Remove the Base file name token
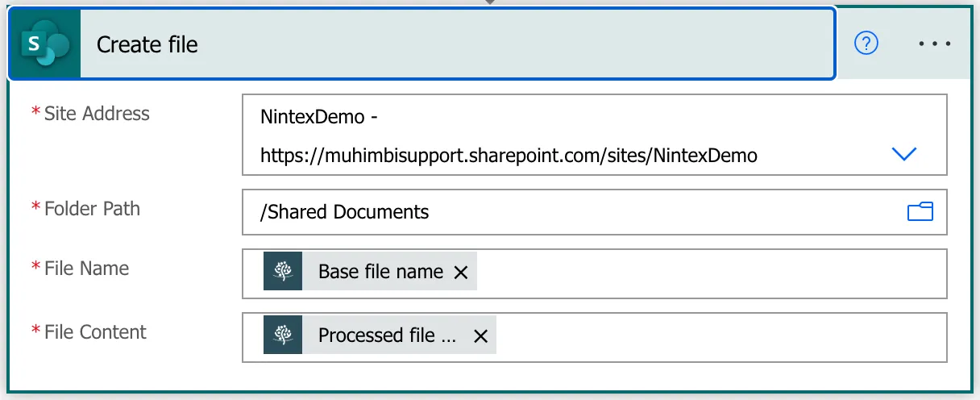The height and width of the screenshot is (400, 980). coord(461,273)
